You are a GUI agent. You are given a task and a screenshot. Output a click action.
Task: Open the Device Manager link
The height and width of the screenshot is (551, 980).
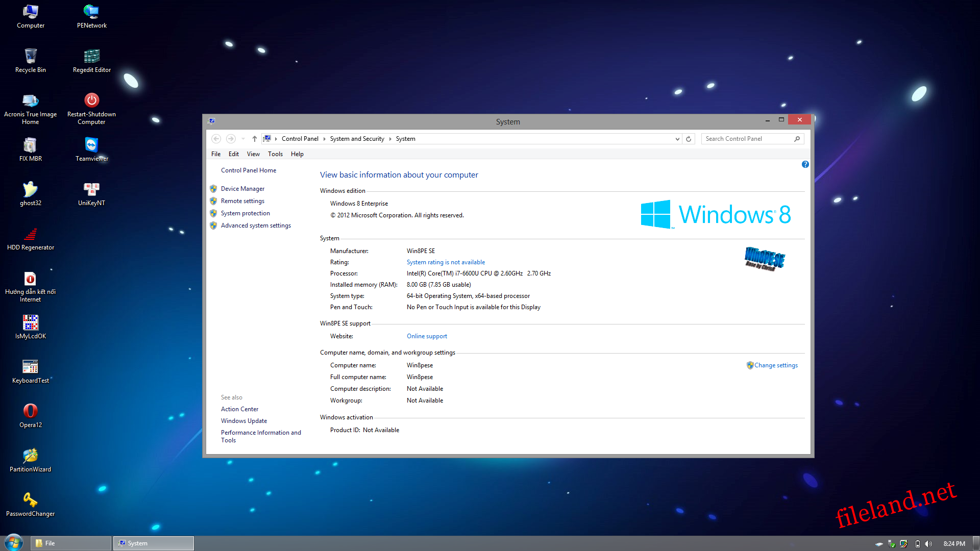click(x=242, y=189)
